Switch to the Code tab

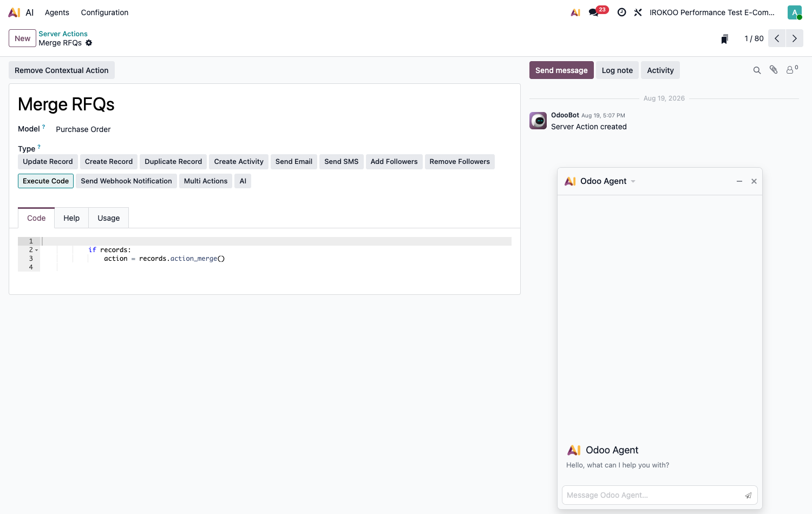click(x=36, y=218)
